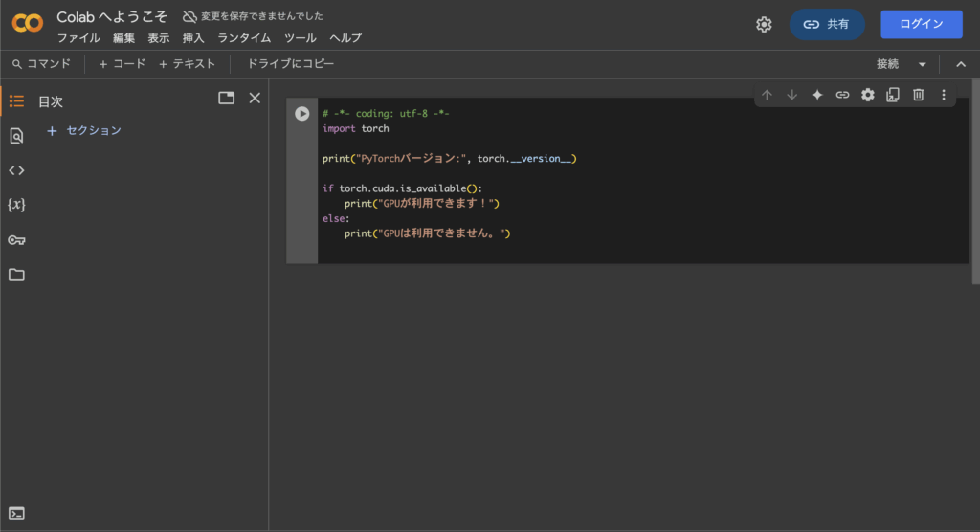Open the variables {x} panel
980x532 pixels.
(16, 205)
